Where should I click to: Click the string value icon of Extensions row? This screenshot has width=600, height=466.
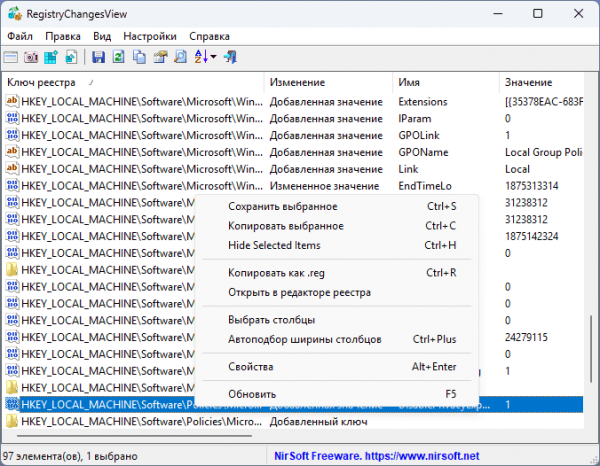[x=12, y=101]
